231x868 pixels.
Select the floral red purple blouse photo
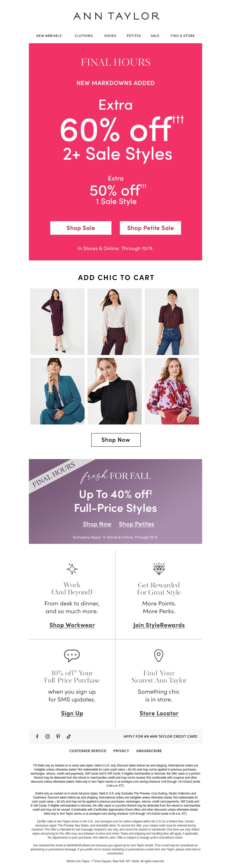pos(172,391)
